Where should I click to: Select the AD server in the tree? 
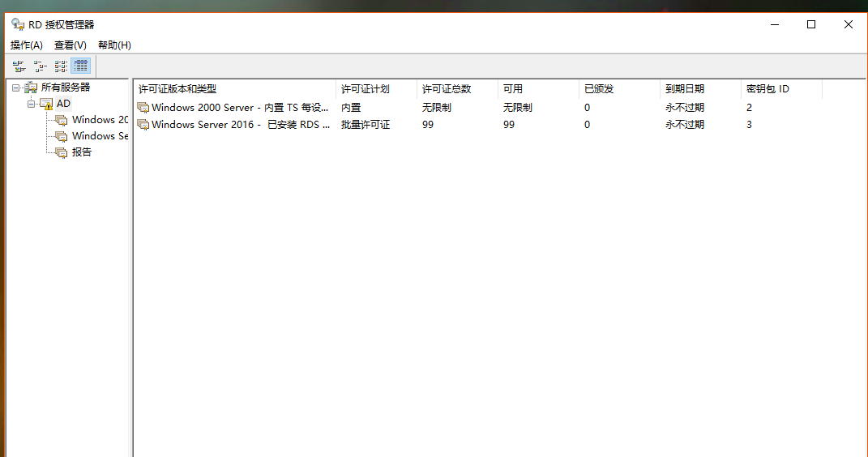(x=63, y=104)
